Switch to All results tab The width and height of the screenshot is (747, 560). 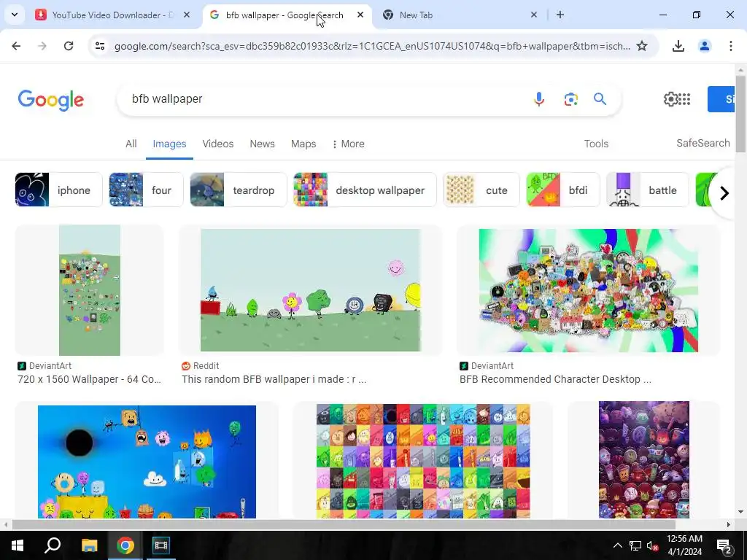(131, 144)
